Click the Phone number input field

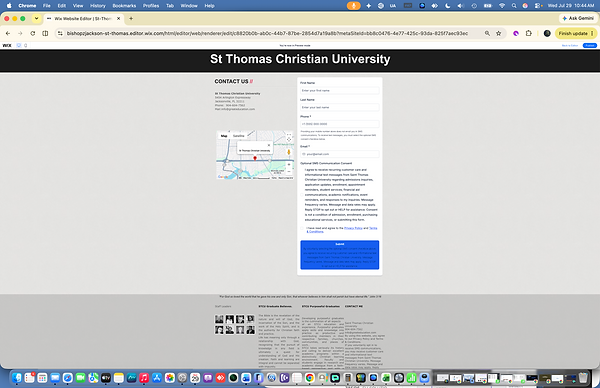point(340,124)
